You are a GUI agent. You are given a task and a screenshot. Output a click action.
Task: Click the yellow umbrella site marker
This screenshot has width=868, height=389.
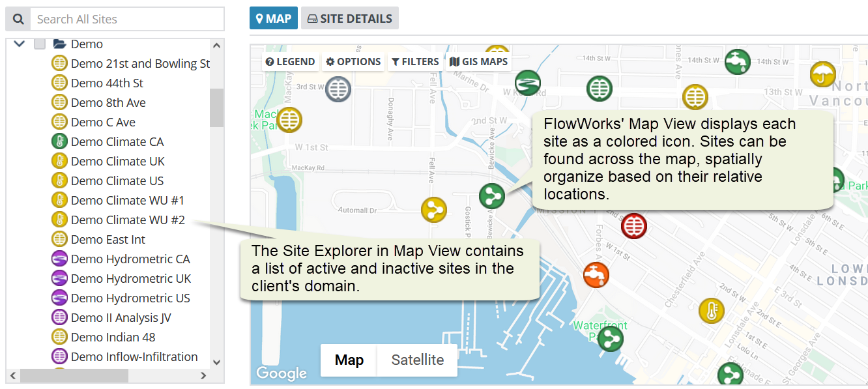tap(823, 74)
